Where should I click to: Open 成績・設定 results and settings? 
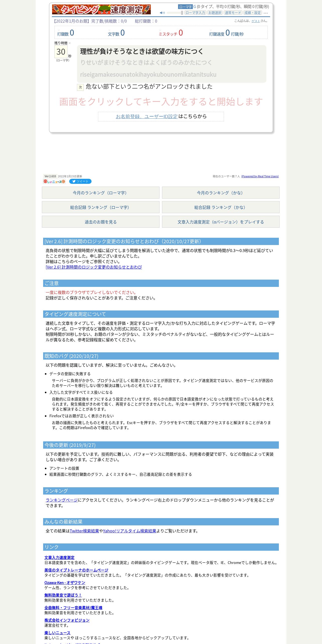[x=253, y=13]
